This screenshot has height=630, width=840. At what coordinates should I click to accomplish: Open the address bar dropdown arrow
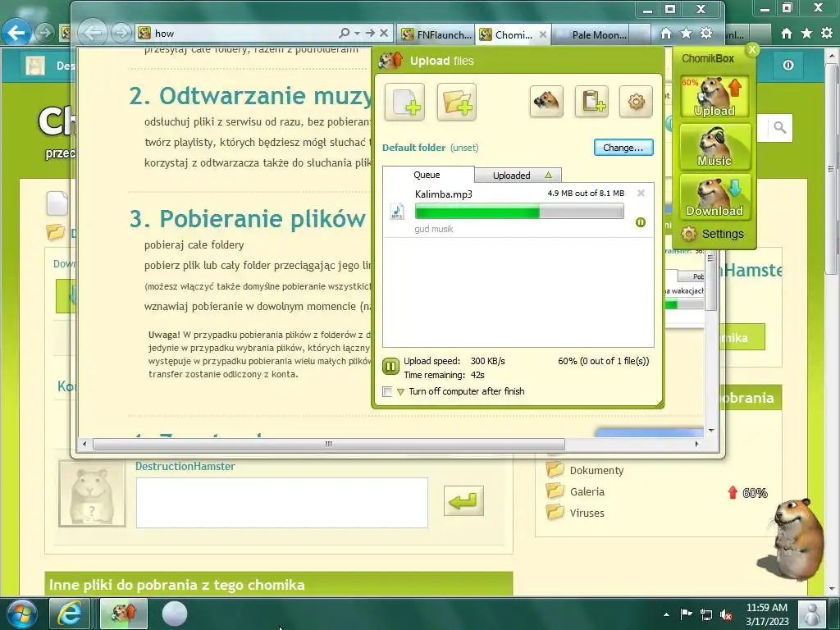[x=357, y=33]
